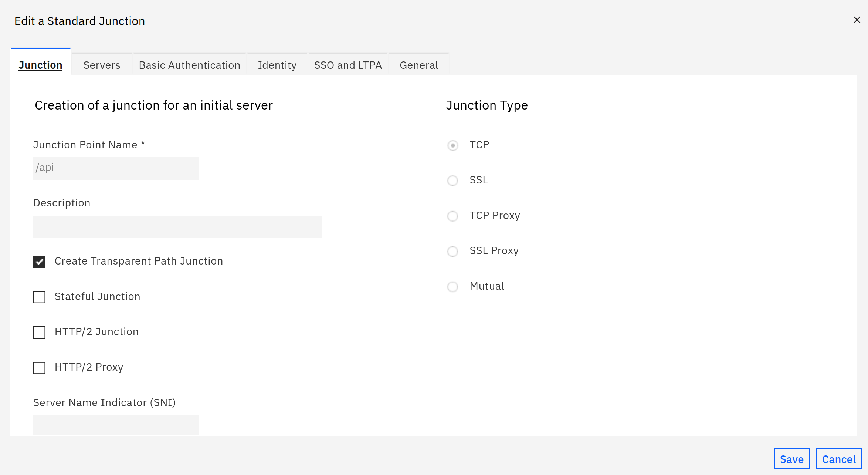
Task: Cancel editing the junction
Action: 838,459
